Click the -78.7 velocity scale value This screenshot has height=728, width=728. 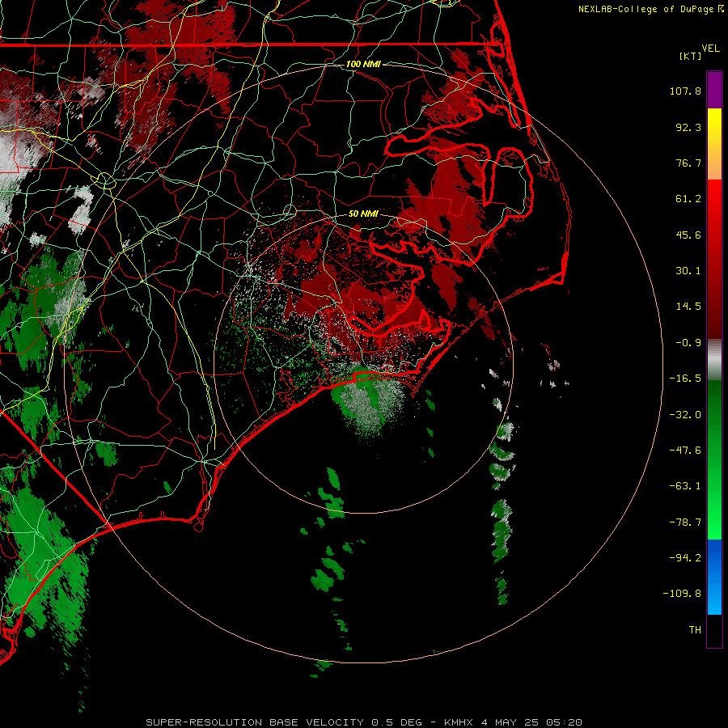point(685,523)
